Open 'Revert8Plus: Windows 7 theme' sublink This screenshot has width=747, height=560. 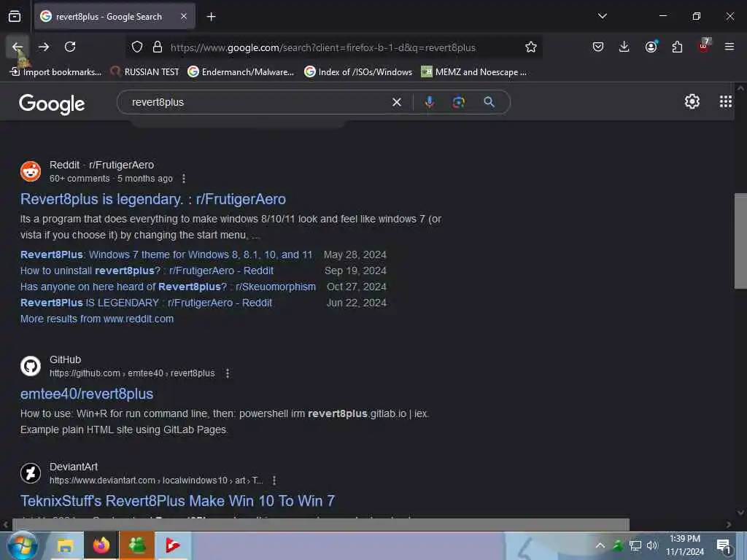pyautogui.click(x=166, y=254)
